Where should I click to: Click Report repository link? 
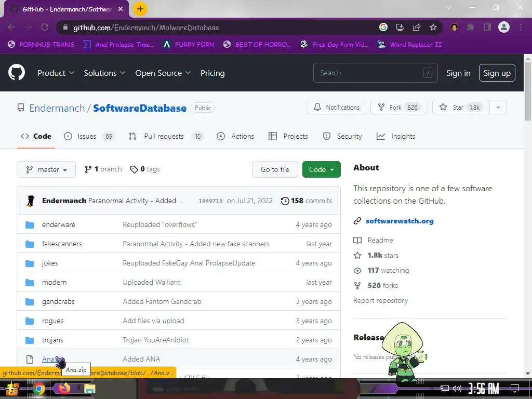pos(381,301)
